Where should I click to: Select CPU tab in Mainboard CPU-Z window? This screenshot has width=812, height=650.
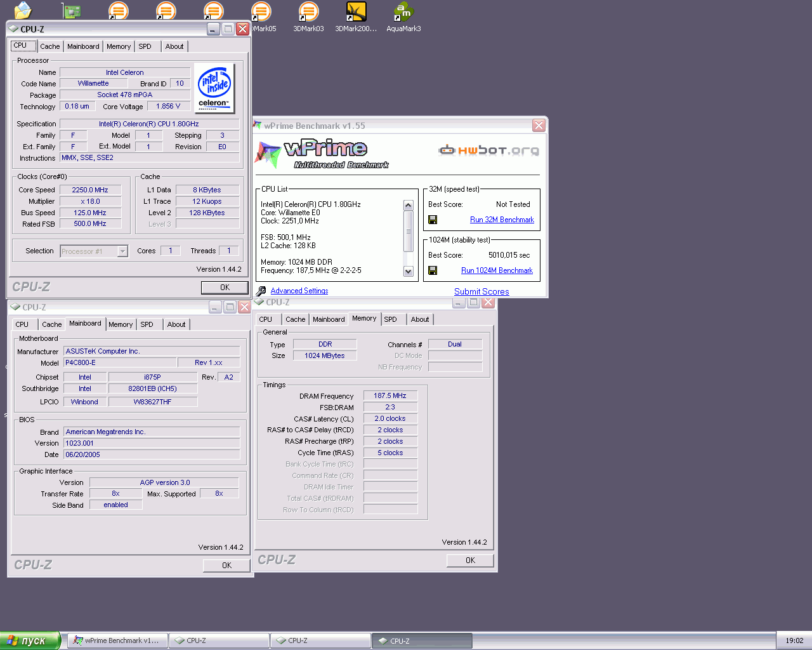tap(22, 324)
